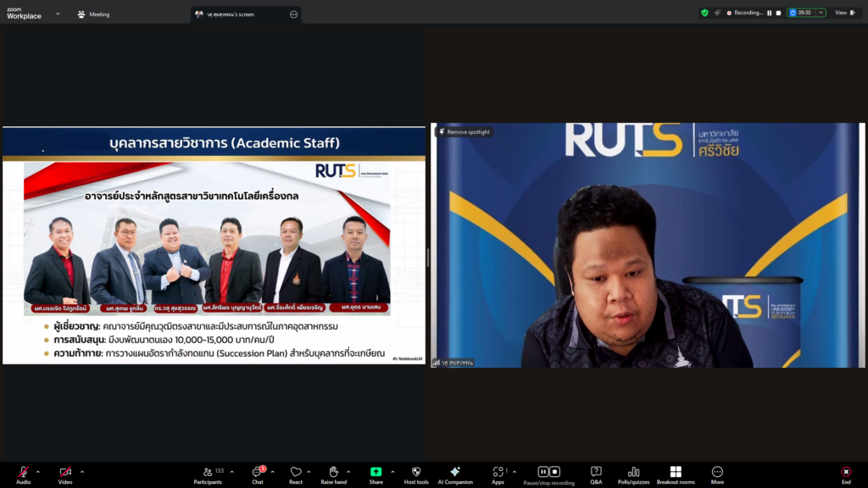Click Remove spotlight on the video
This screenshot has width=868, height=488.
coord(464,132)
